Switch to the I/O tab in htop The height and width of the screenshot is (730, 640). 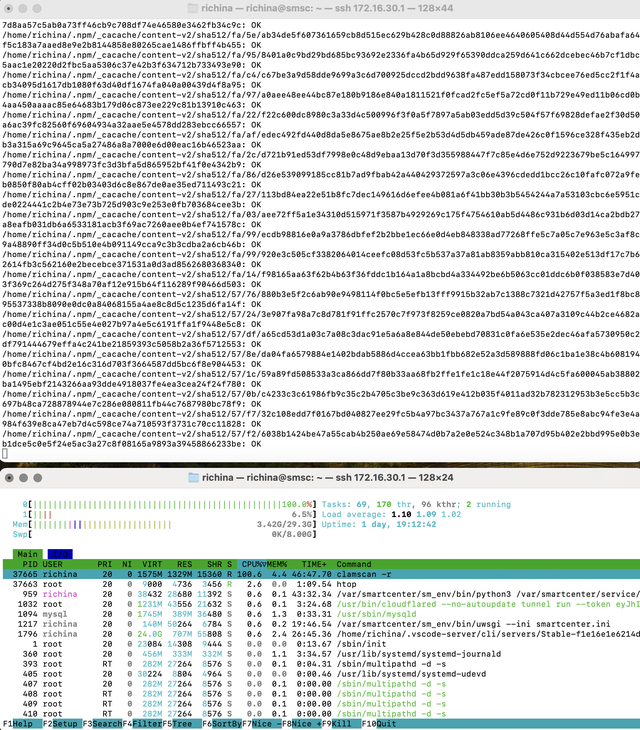pos(60,554)
